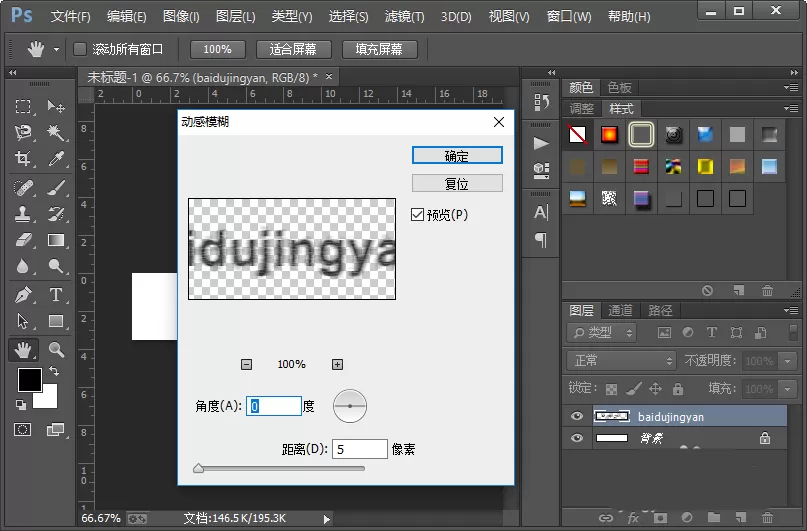Click the delete layer trash icon

(767, 518)
